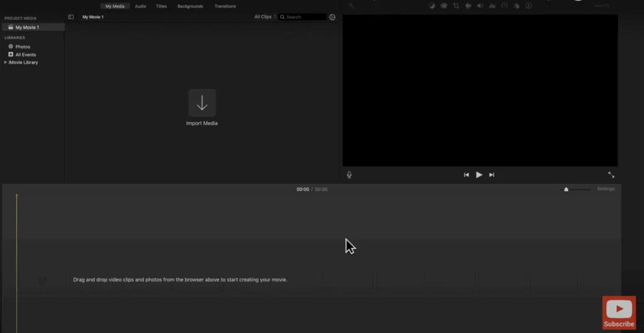
Task: Click the voiceover microphone icon
Action: pyautogui.click(x=349, y=175)
